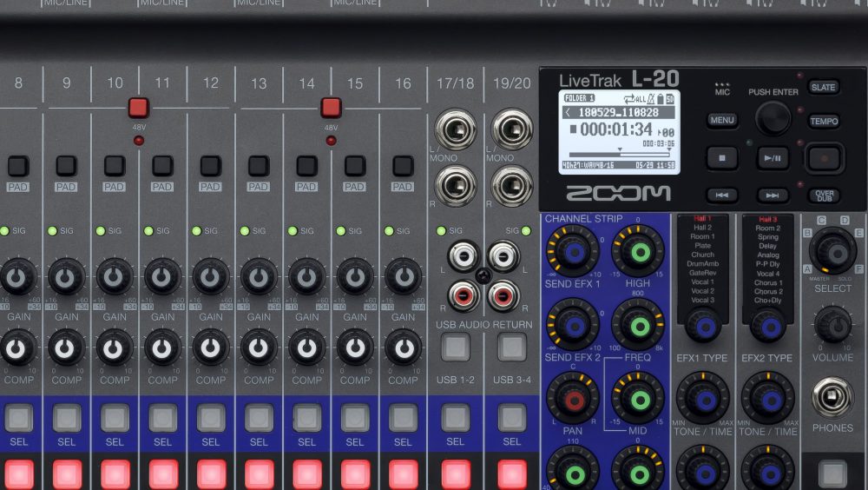Push the OVER DUB button
Image resolution: width=868 pixels, height=490 pixels.
tap(825, 195)
